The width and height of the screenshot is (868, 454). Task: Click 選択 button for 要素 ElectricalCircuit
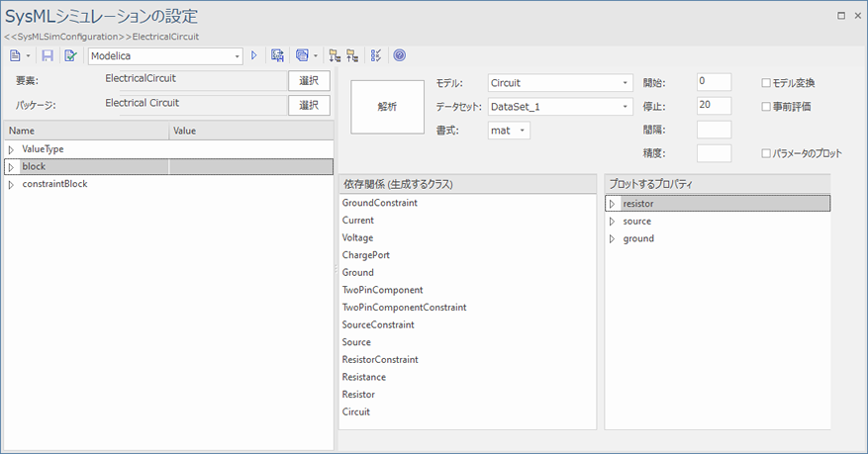pos(309,81)
